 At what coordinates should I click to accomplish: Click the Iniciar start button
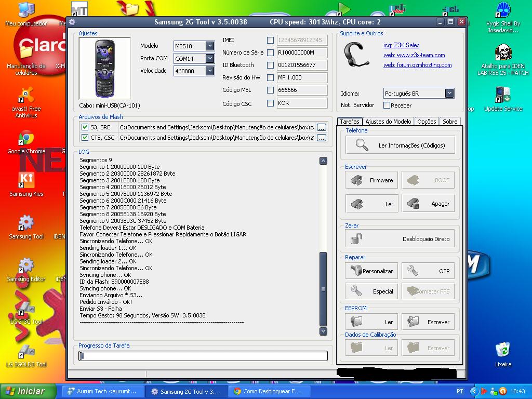click(x=28, y=391)
